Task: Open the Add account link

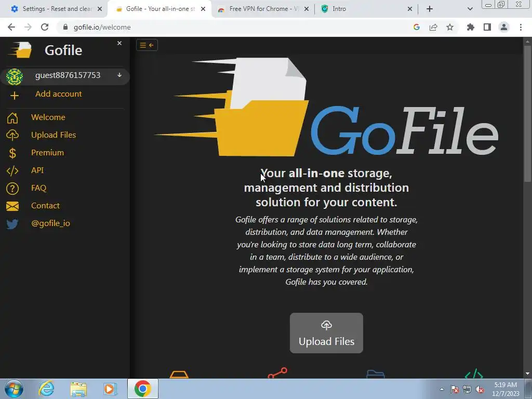Action: [58, 94]
